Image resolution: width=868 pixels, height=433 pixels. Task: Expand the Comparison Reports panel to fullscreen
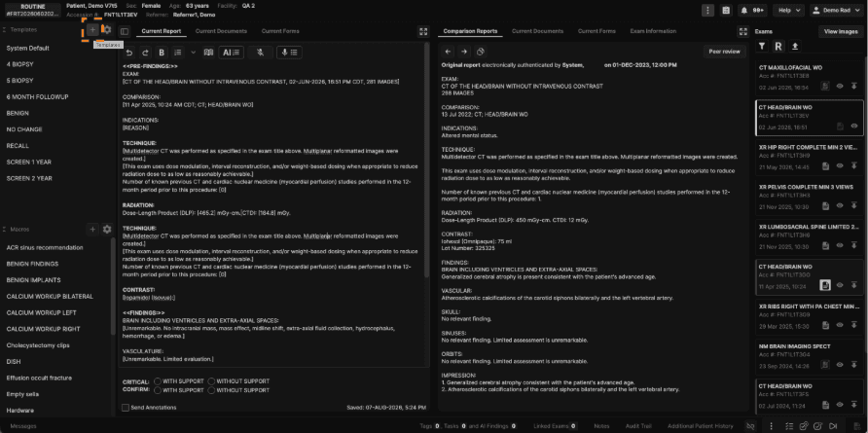742,31
